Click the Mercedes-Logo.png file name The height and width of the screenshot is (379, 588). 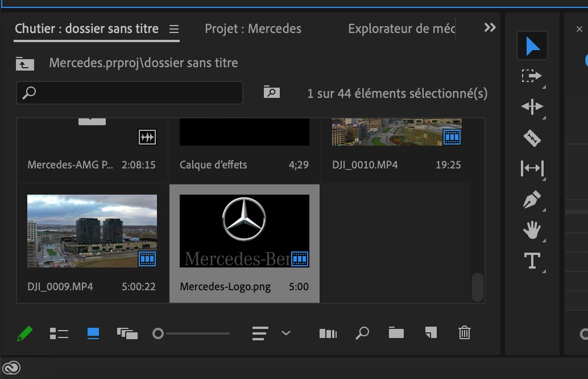[225, 287]
